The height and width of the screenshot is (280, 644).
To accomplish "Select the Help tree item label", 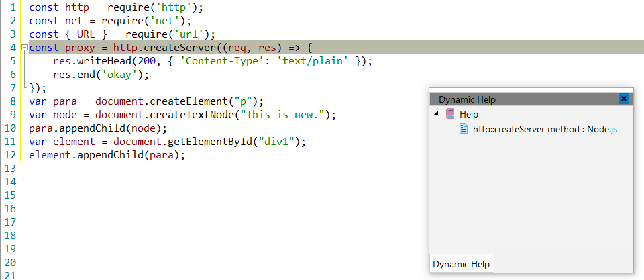I will tap(469, 114).
